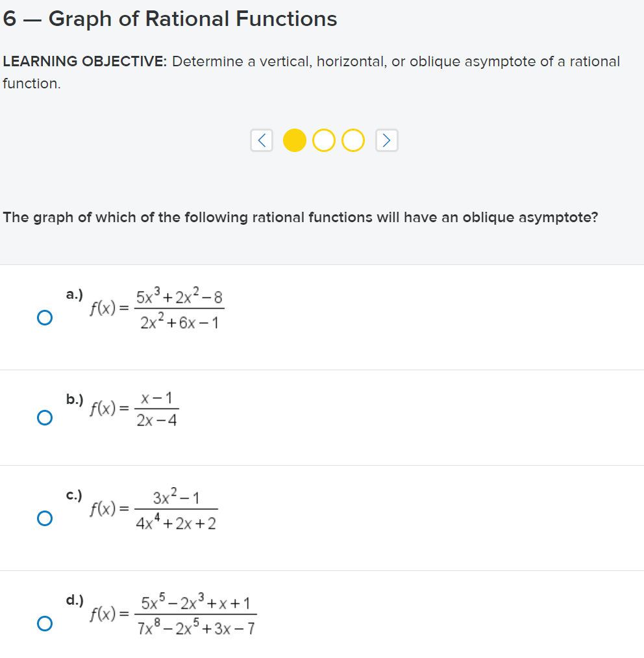This screenshot has width=644, height=658.
Task: Click the '6 — Graph of Rational Functions' heading
Action: (x=170, y=19)
